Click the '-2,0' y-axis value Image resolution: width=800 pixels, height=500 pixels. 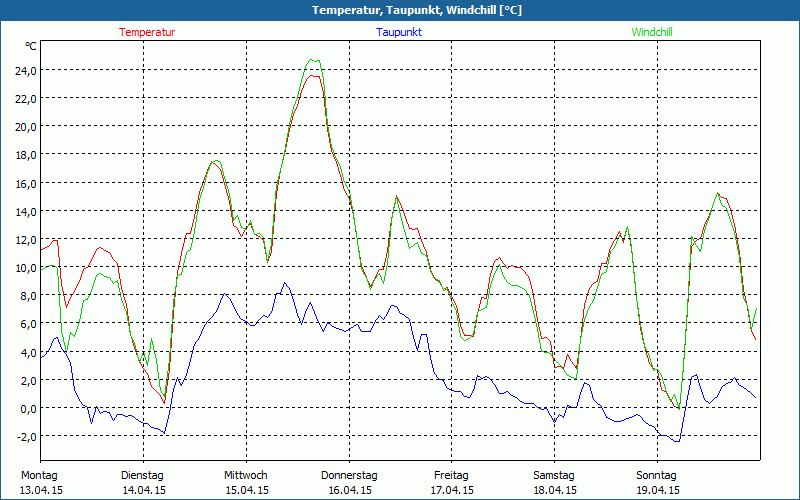pos(27,436)
